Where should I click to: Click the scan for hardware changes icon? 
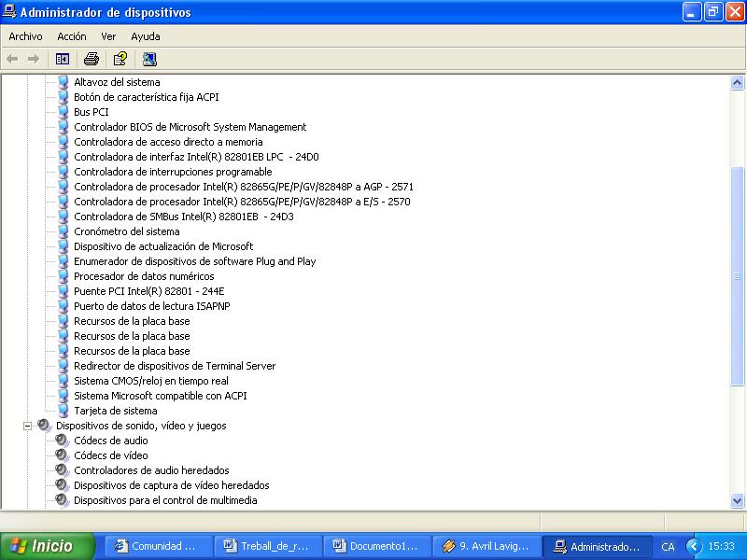pos(149,59)
